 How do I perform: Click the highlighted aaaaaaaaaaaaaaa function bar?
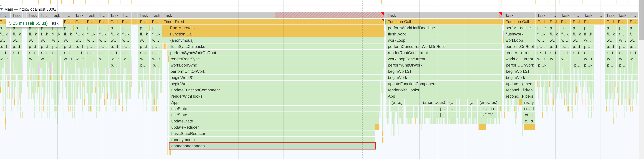272,146
